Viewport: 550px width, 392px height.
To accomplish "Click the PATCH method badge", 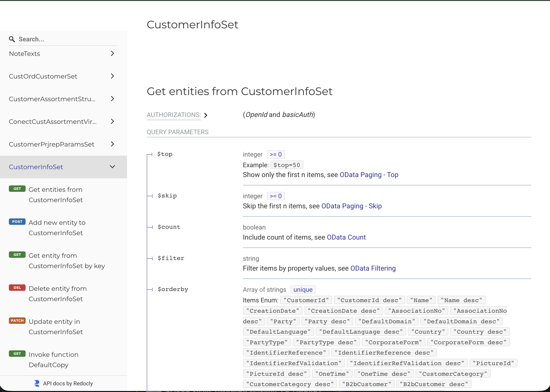I will pyautogui.click(x=17, y=321).
